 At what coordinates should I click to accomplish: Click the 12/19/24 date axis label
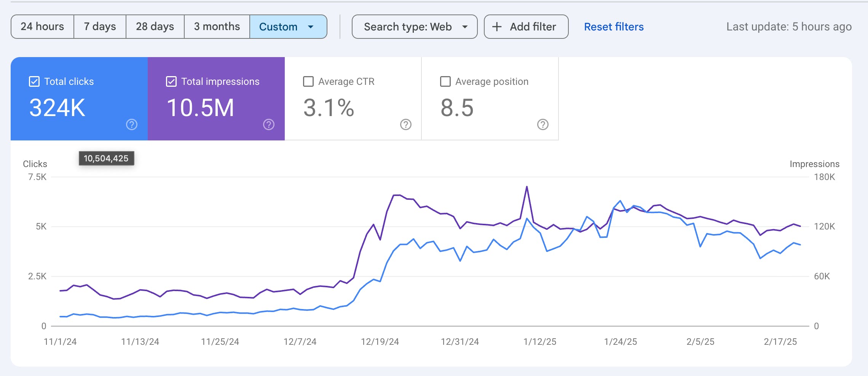[x=380, y=342]
